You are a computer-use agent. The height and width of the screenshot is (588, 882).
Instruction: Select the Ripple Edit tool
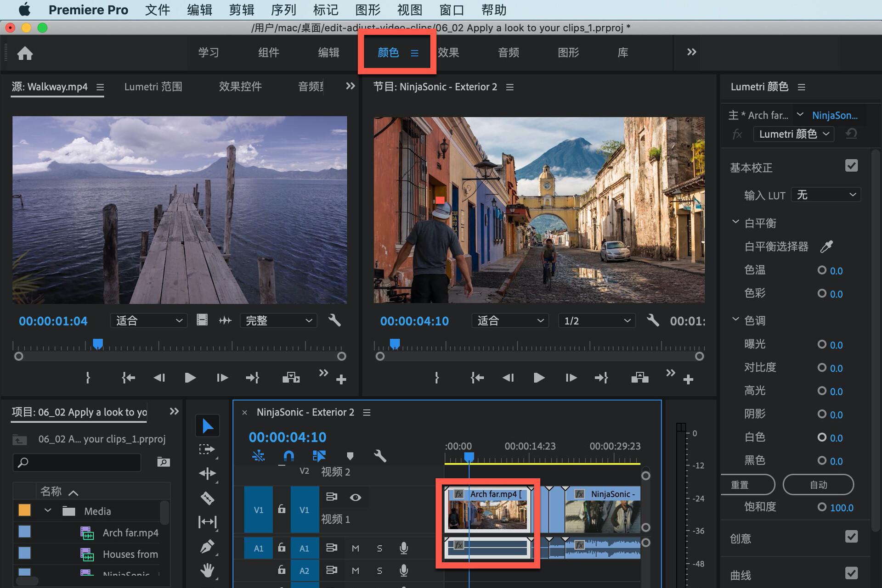coord(207,473)
